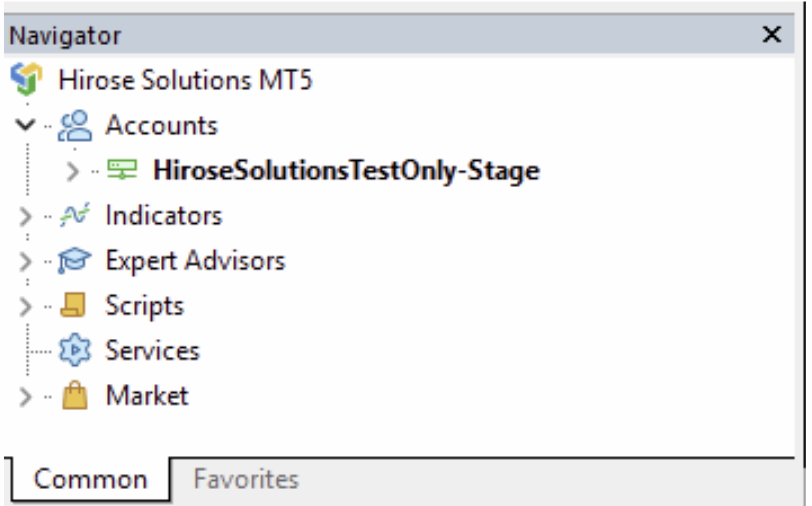This screenshot has height=506, width=812.
Task: Select the Common tab
Action: pos(90,479)
